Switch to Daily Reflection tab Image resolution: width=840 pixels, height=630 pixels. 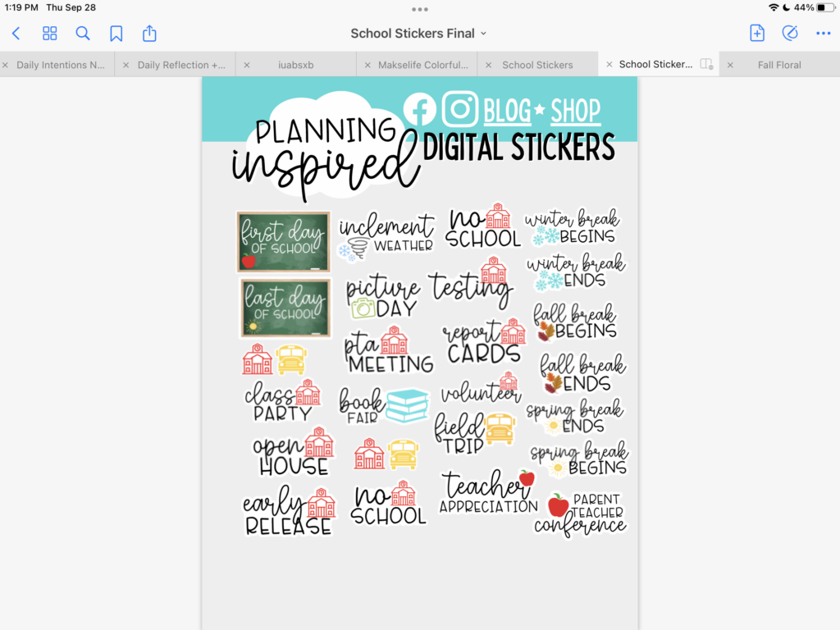tap(181, 65)
